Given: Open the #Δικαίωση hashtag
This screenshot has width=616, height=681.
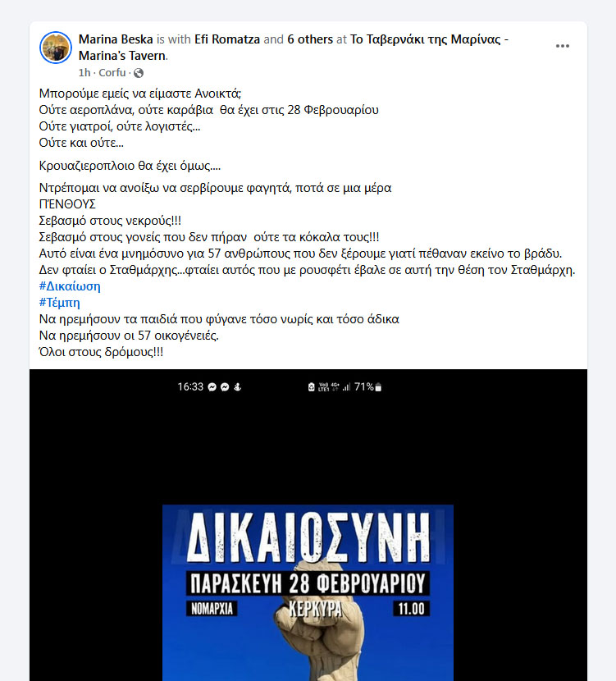Looking at the screenshot, I should tap(70, 286).
